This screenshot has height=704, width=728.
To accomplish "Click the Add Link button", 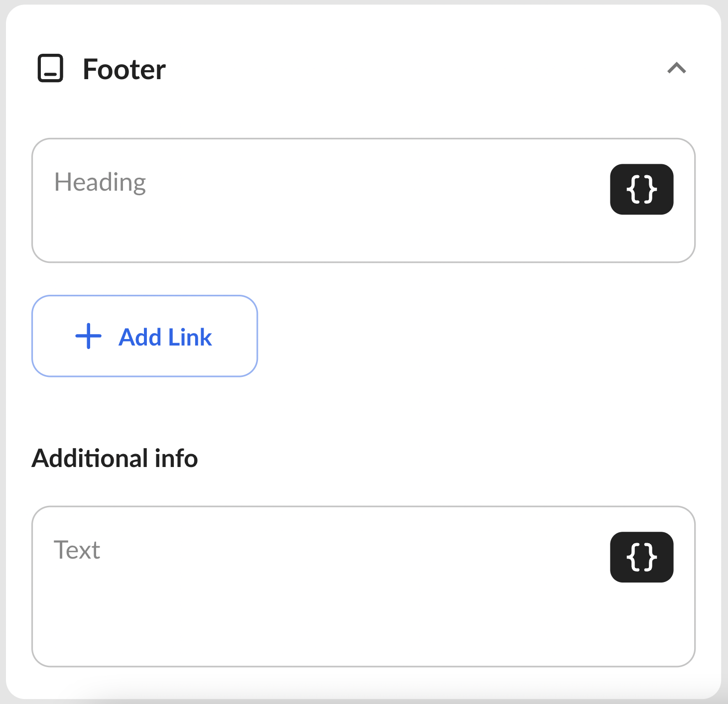I will click(x=144, y=336).
